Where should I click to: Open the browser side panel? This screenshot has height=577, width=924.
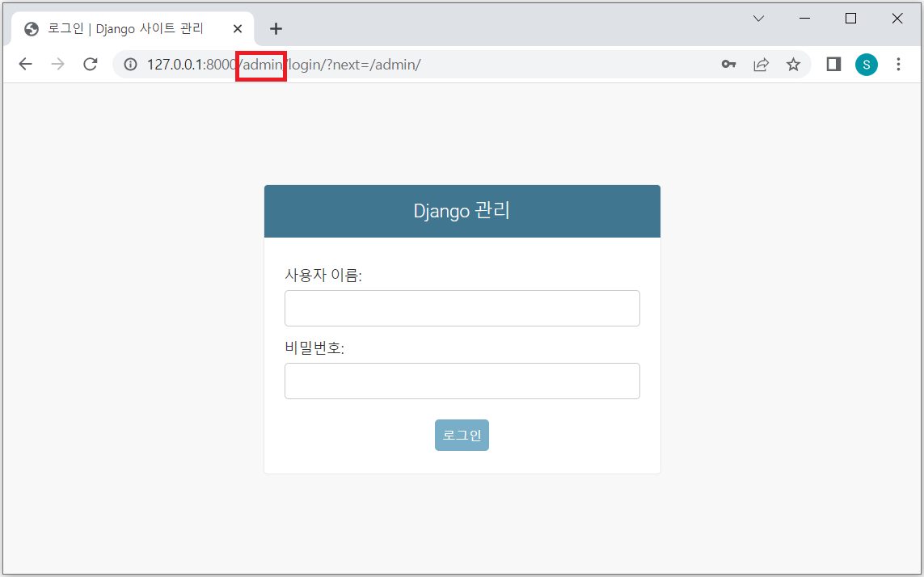[833, 64]
